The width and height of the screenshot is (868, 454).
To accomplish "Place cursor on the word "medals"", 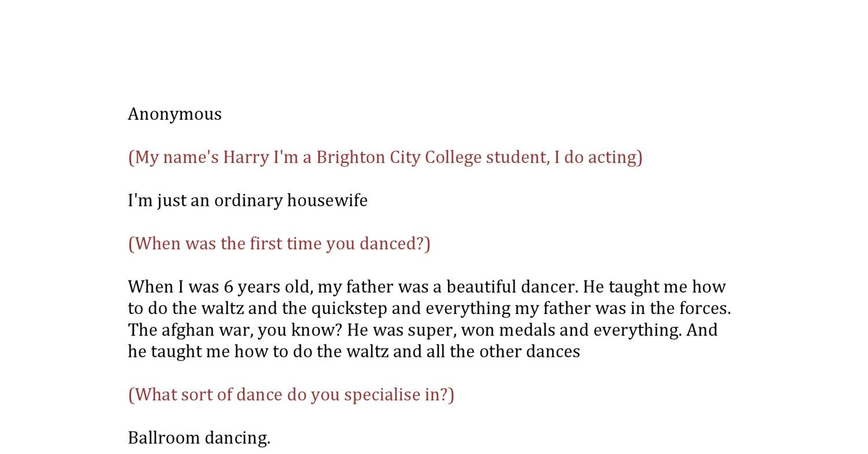I will [x=521, y=330].
